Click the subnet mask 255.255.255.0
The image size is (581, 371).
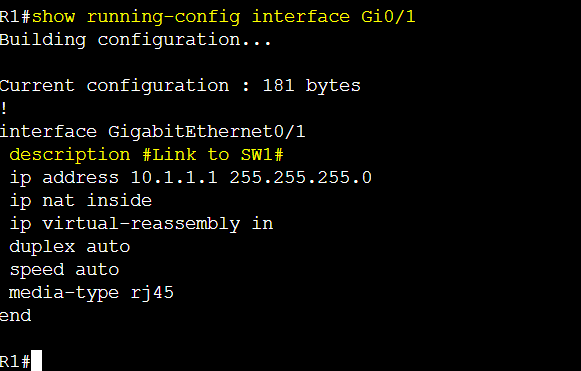tap(301, 178)
